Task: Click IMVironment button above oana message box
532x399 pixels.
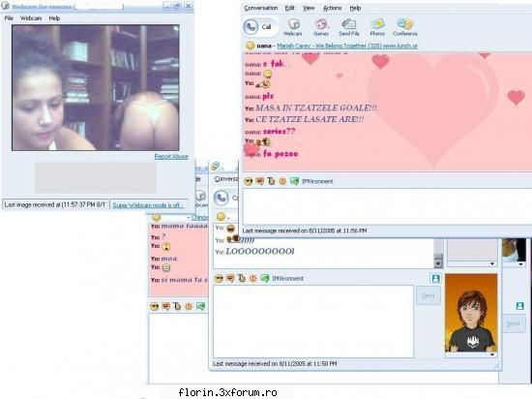Action: (x=311, y=181)
